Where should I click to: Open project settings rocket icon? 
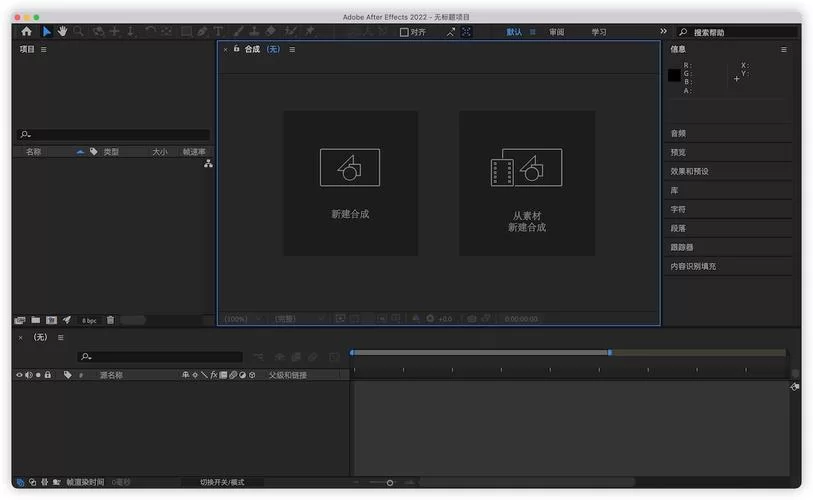[67, 321]
